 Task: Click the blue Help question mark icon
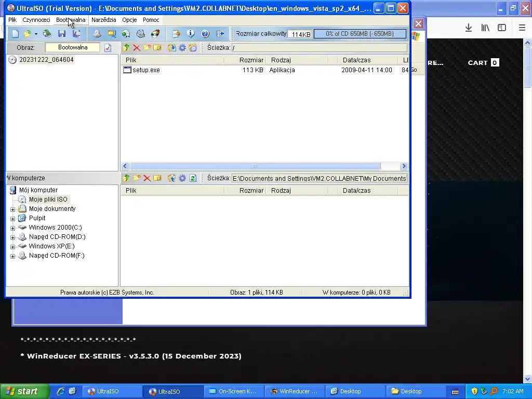(x=205, y=34)
